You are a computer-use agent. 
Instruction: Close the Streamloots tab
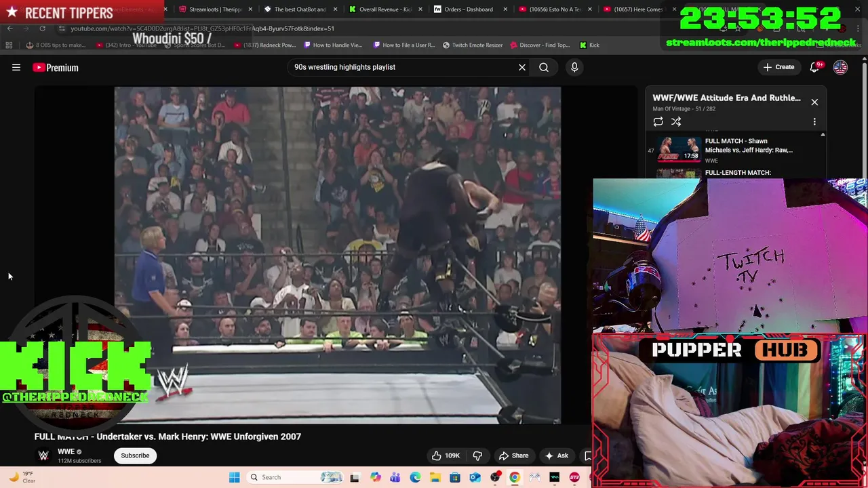tap(251, 9)
